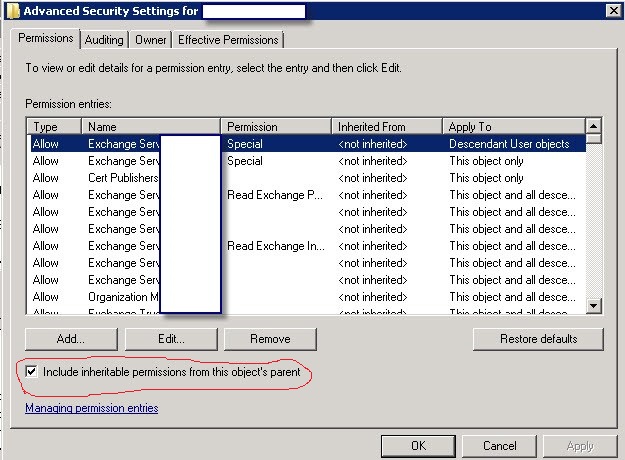Click the Apply button

pyautogui.click(x=580, y=446)
